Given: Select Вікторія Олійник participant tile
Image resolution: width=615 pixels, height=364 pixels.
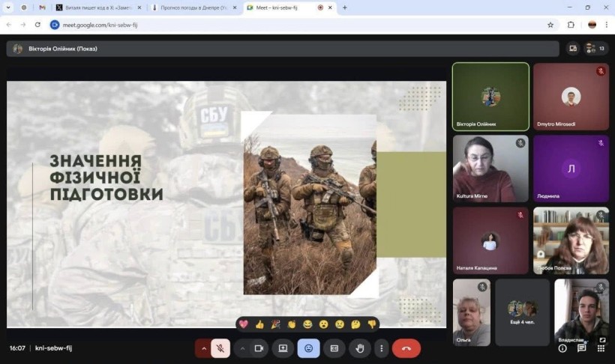Looking at the screenshot, I should (490, 97).
